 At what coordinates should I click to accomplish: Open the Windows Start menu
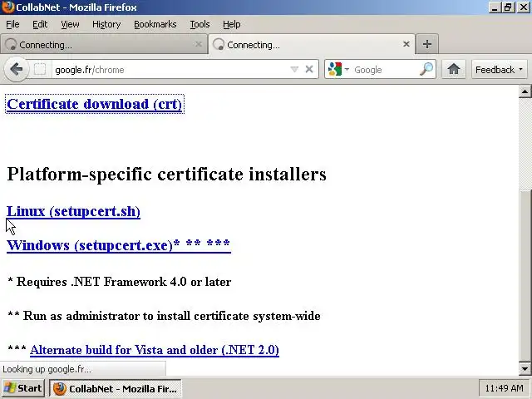pyautogui.click(x=23, y=388)
